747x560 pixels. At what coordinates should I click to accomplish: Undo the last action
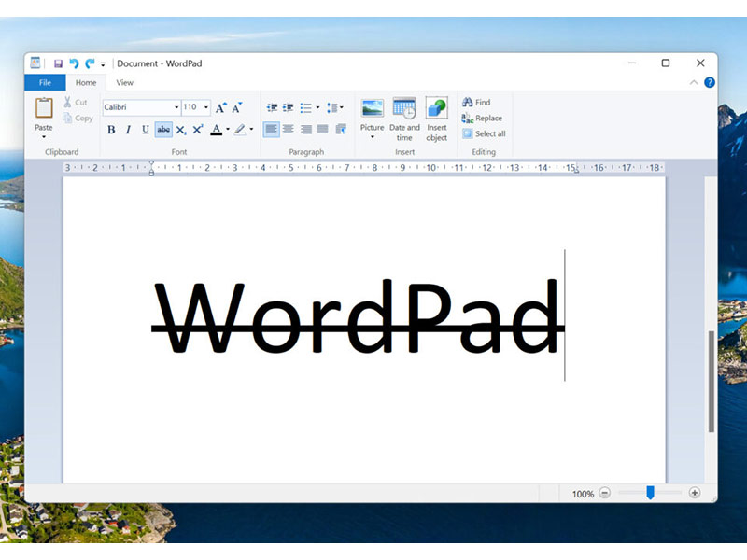pos(74,63)
